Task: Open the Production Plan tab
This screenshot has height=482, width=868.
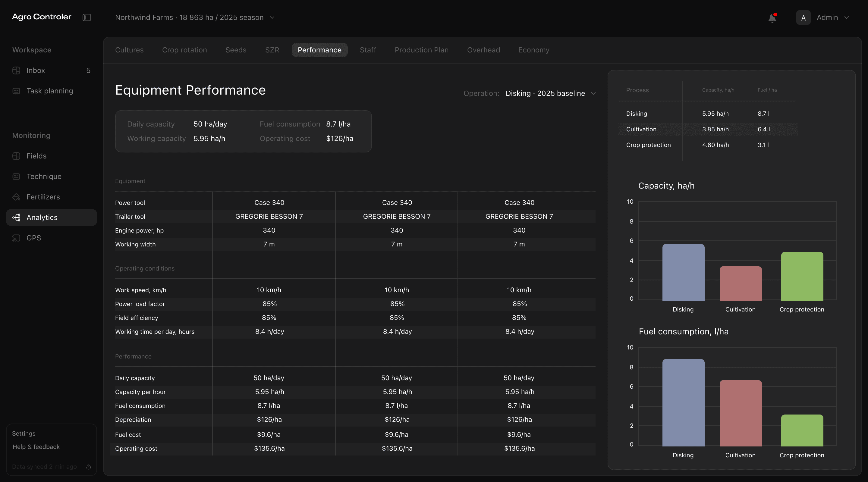Action: point(422,50)
